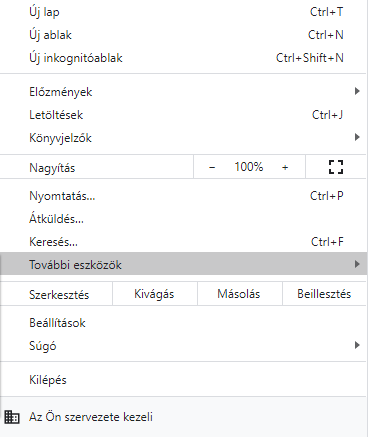Viewport: 368px width, 437px height.
Task: Select Új ablak menu entry
Action: point(183,35)
